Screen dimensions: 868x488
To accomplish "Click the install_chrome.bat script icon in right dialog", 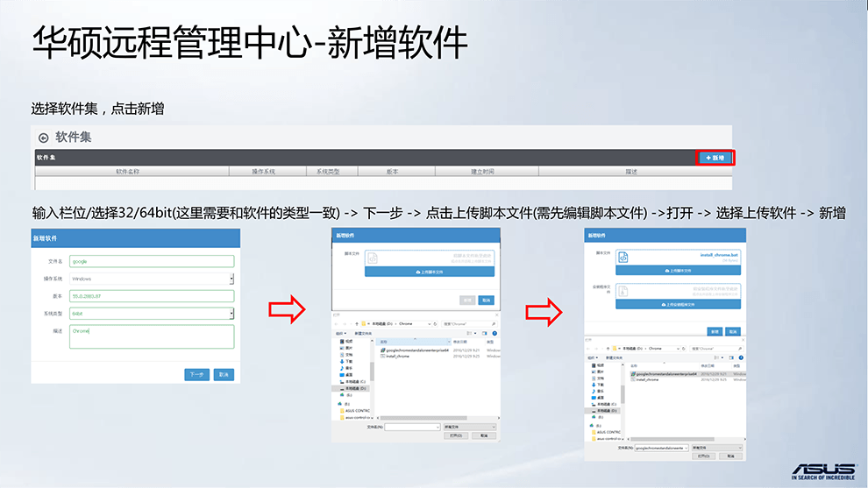I will 623,258.
